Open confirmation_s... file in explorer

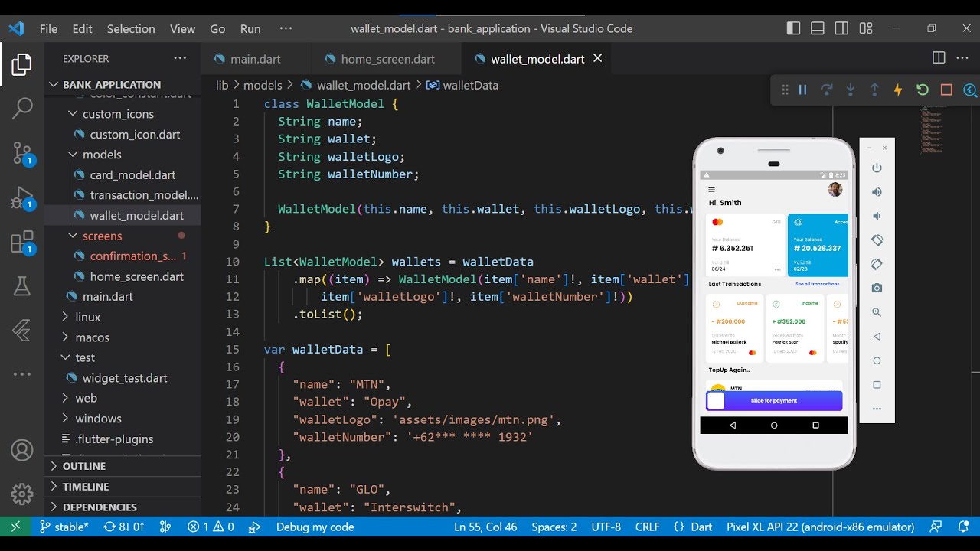[x=122, y=256]
